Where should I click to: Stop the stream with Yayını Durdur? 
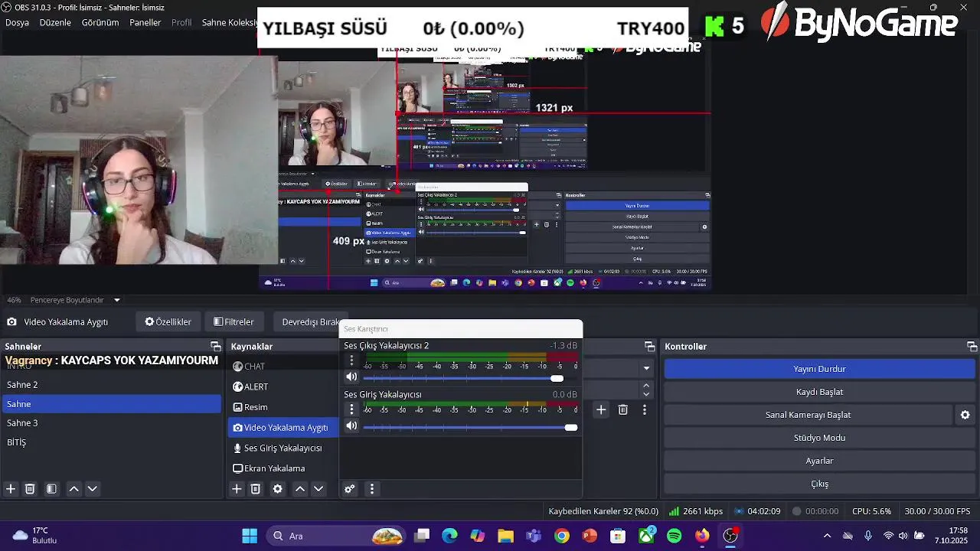pos(819,369)
